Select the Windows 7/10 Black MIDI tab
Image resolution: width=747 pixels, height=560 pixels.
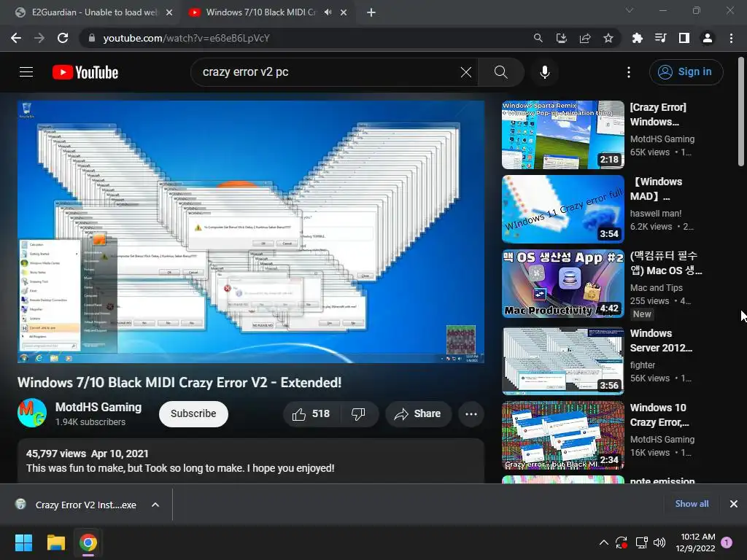pyautogui.click(x=260, y=12)
